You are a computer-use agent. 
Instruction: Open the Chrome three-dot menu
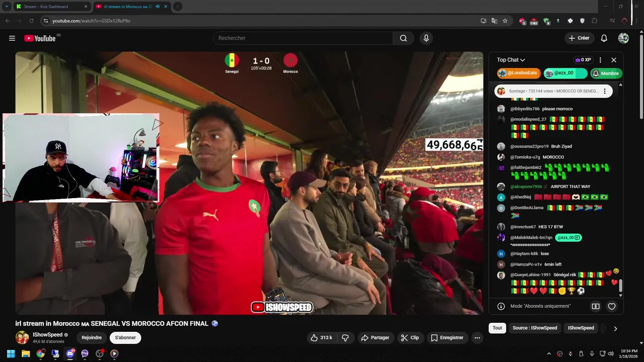[x=636, y=21]
